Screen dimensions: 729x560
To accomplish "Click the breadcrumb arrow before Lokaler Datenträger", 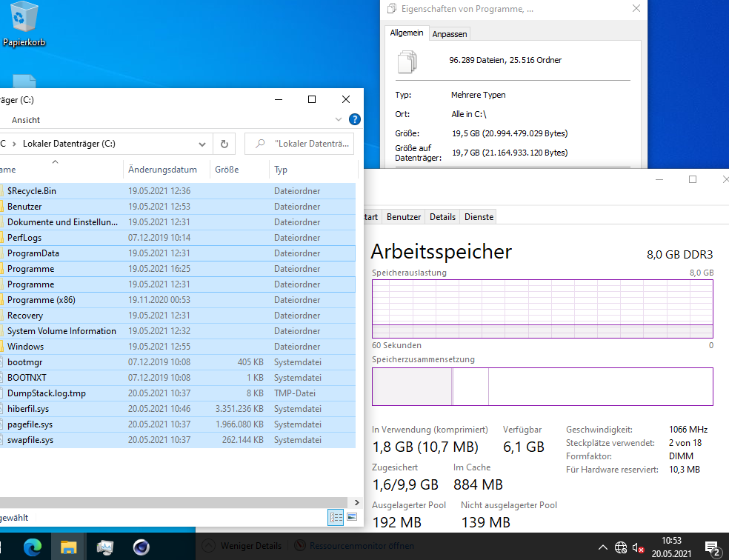I will (x=14, y=144).
